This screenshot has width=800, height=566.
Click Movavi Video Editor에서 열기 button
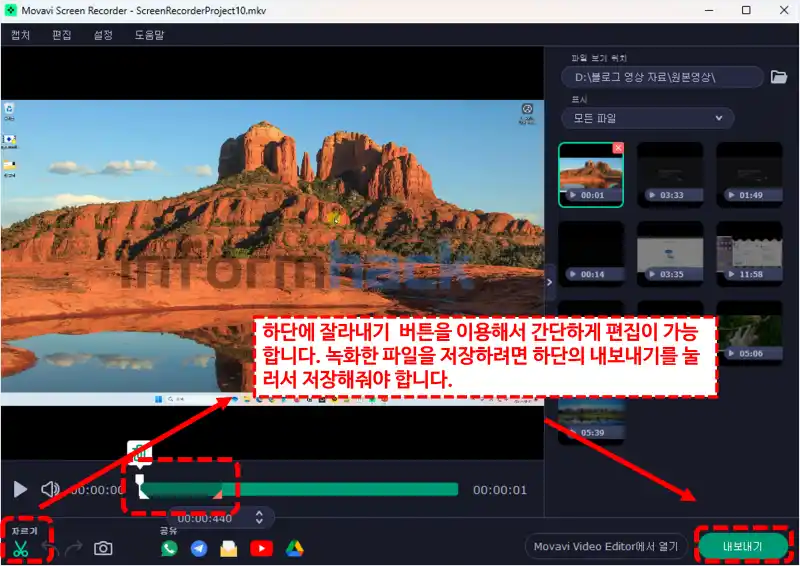pyautogui.click(x=606, y=547)
